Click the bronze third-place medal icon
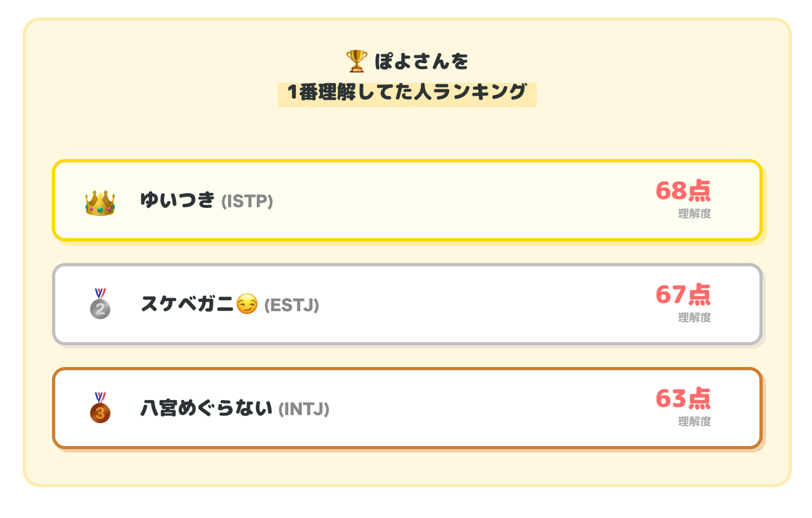The image size is (812, 518). 100,408
